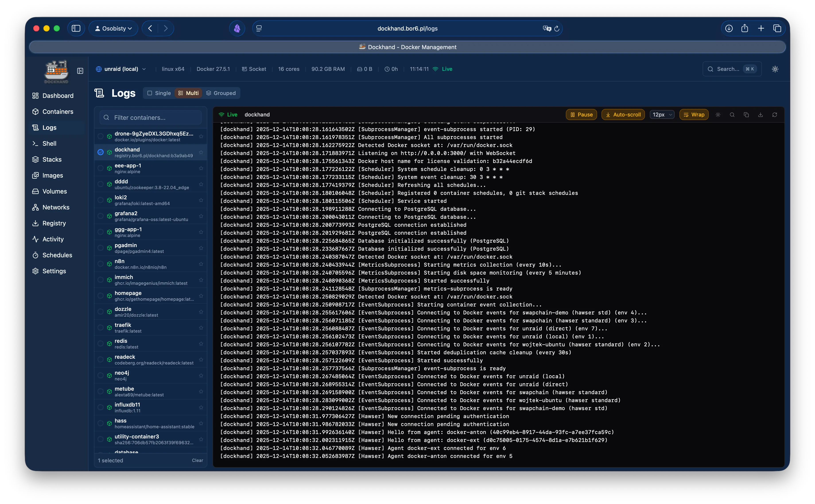Clear the container selection
Image resolution: width=815 pixels, height=504 pixels.
pyautogui.click(x=197, y=460)
